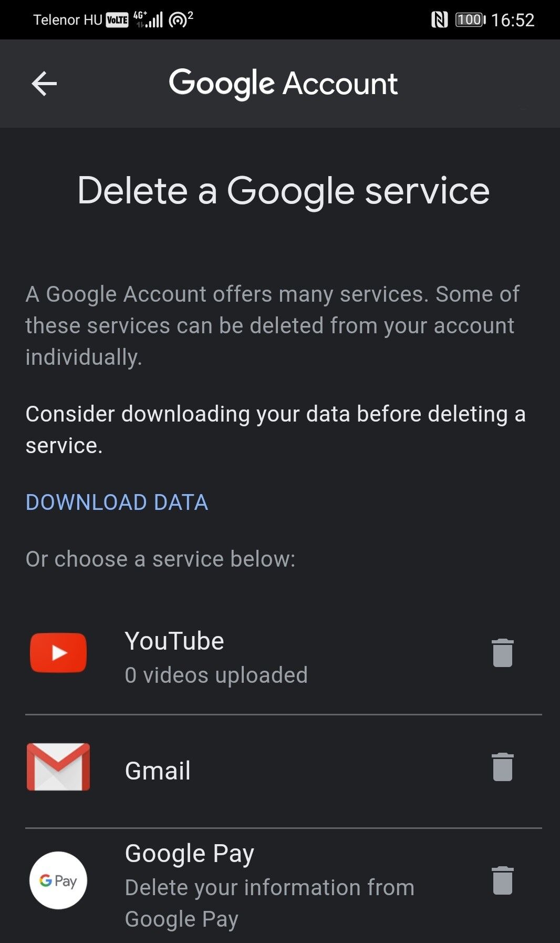Viewport: 560px width, 943px height.
Task: Delete Google Pay via trash icon
Action: 502,880
